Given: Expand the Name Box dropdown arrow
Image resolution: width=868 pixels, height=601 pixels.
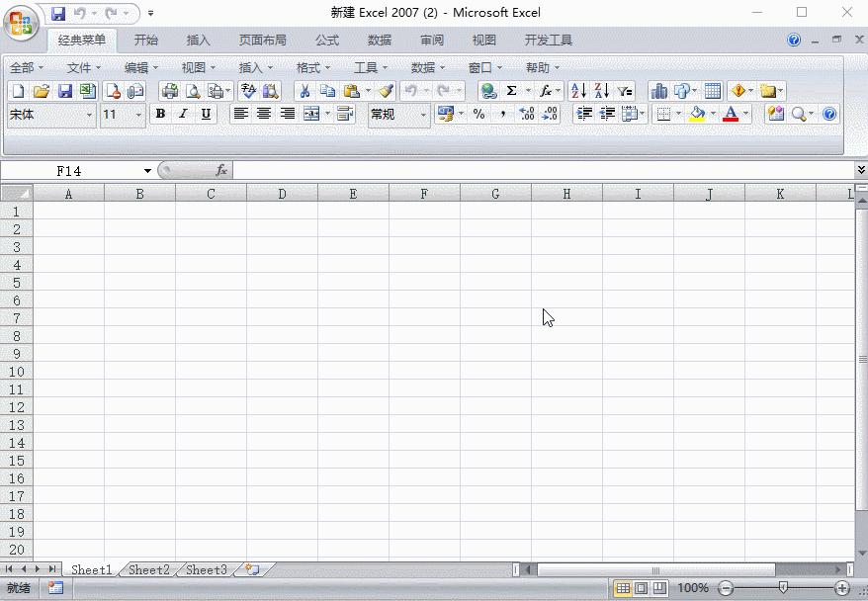Looking at the screenshot, I should click(147, 170).
